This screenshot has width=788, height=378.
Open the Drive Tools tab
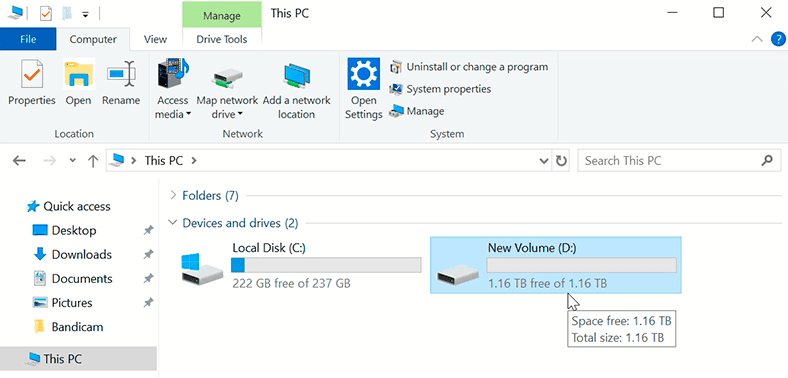(x=222, y=39)
